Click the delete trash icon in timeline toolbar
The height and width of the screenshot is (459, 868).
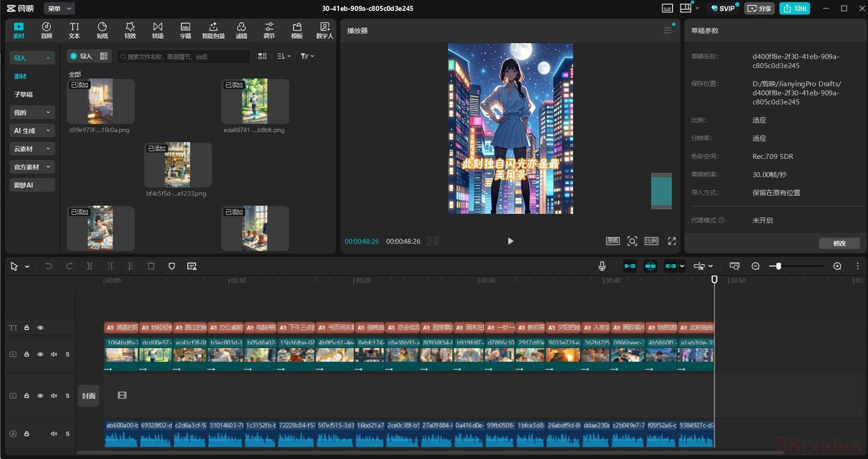[x=151, y=266]
